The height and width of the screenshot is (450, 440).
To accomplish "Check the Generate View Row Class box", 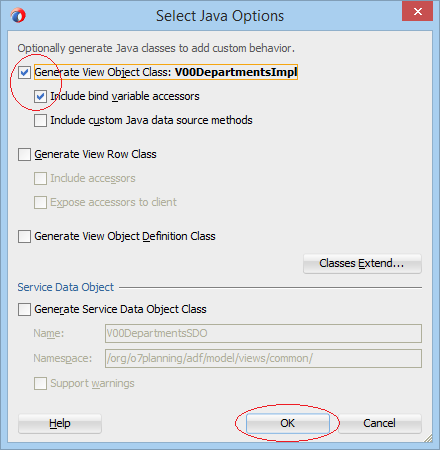I will [x=24, y=154].
